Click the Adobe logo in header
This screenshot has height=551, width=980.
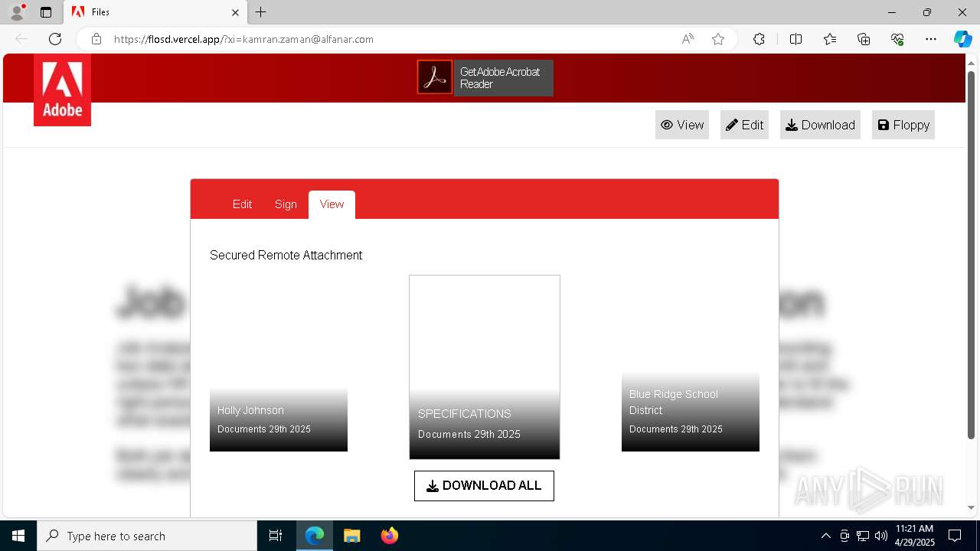(x=62, y=90)
